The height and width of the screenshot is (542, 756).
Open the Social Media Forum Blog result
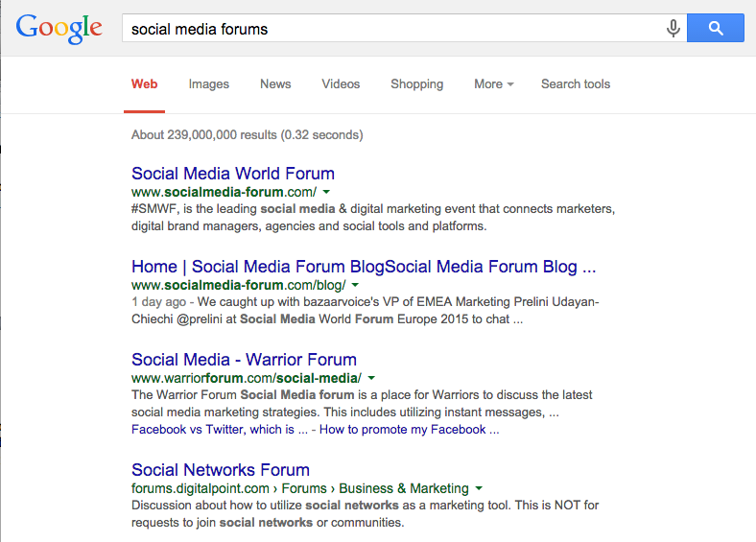coord(364,267)
